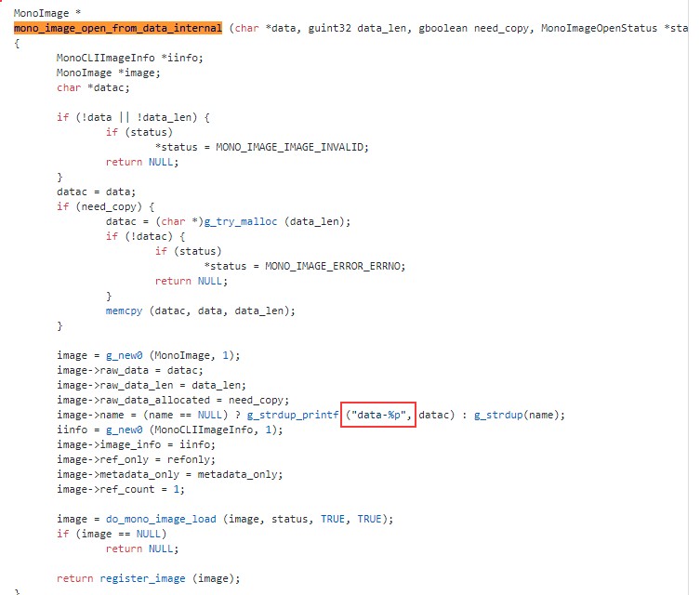Open the g_try_malloc function link

241,221
